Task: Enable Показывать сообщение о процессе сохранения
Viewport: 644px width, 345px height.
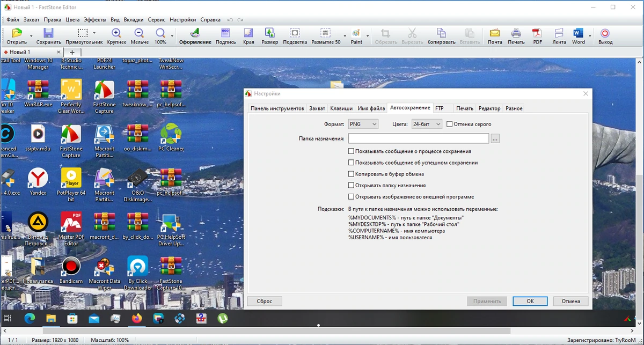Action: pyautogui.click(x=351, y=151)
